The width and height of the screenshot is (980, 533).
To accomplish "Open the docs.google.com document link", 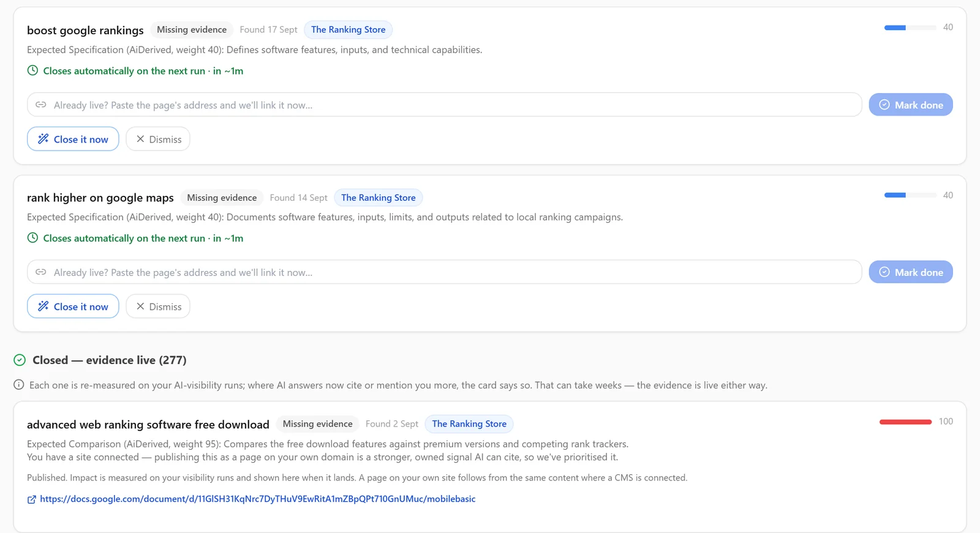I will tap(257, 499).
